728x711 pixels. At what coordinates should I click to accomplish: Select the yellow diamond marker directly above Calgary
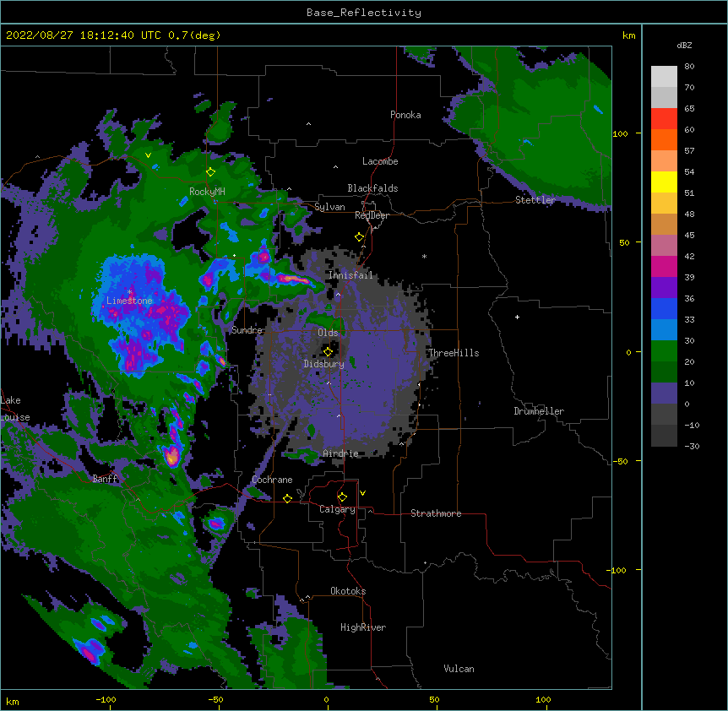[342, 497]
